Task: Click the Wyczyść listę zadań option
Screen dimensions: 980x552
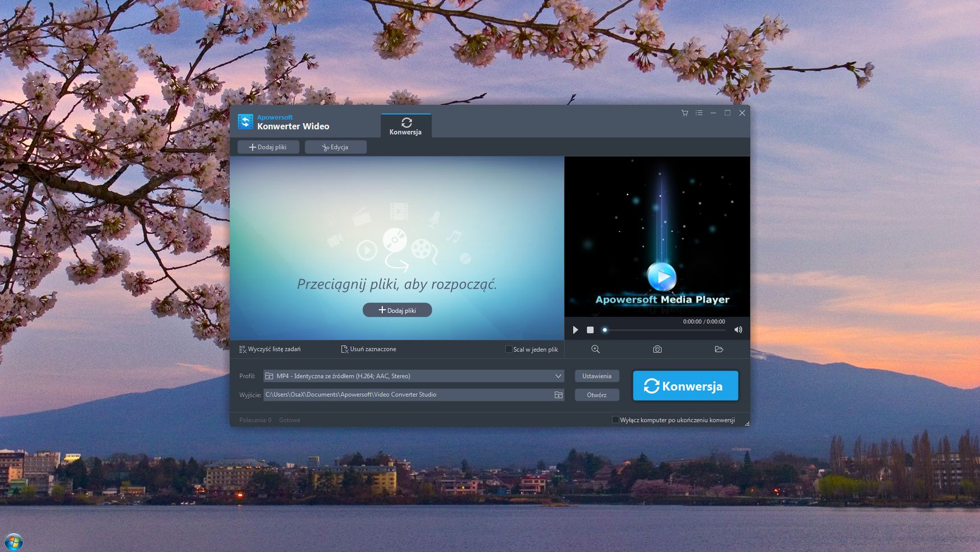Action: click(x=270, y=349)
